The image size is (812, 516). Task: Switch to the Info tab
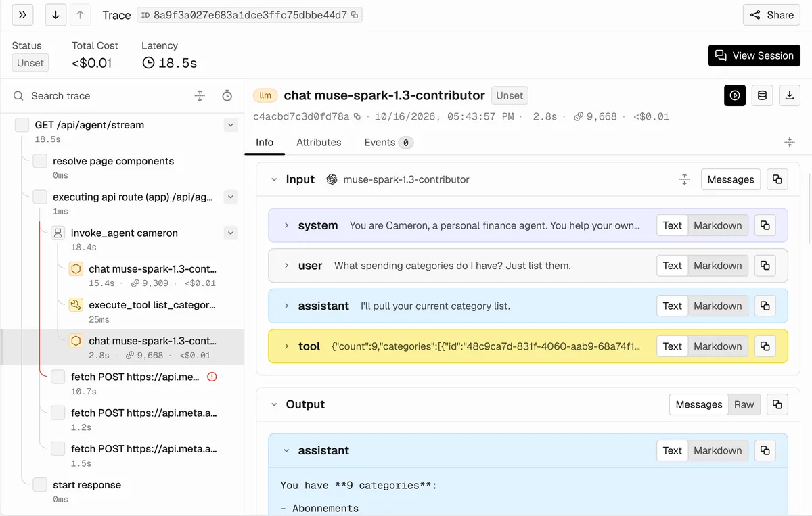(265, 142)
